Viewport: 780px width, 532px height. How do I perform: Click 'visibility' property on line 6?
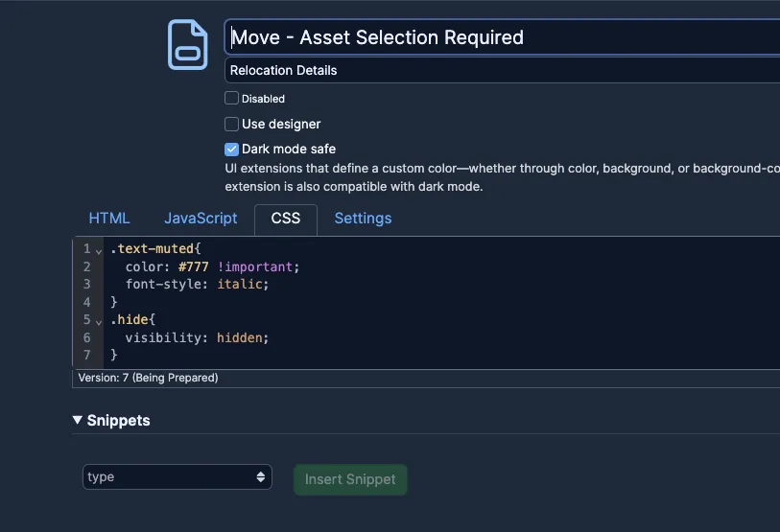click(163, 337)
